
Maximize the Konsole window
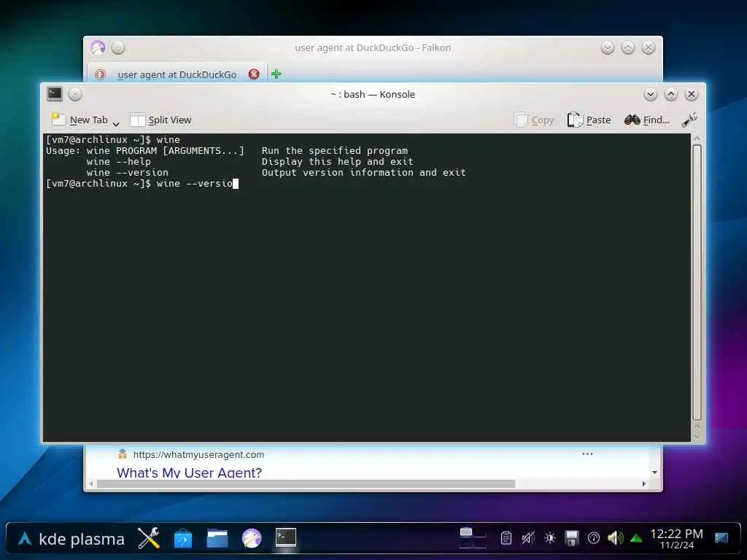click(671, 94)
